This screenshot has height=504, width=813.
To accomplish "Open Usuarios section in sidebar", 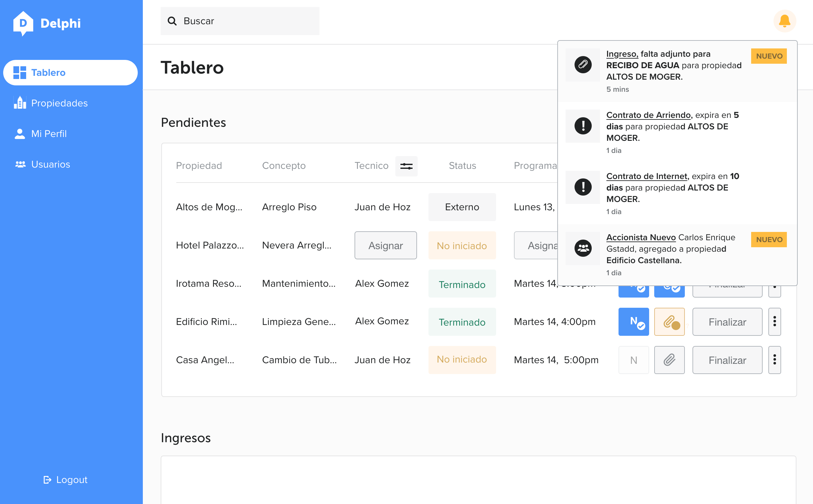I will 50,164.
